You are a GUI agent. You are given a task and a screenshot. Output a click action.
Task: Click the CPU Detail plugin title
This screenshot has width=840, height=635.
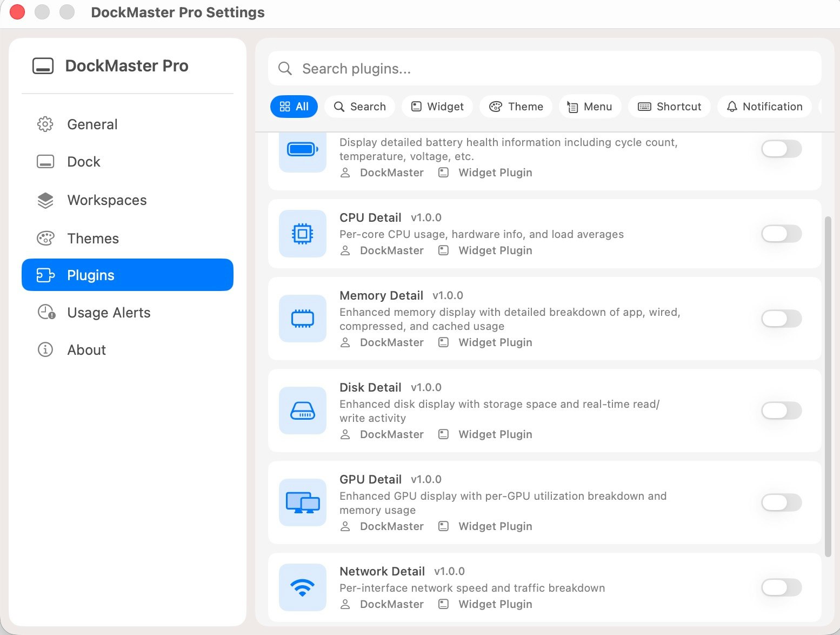click(370, 217)
